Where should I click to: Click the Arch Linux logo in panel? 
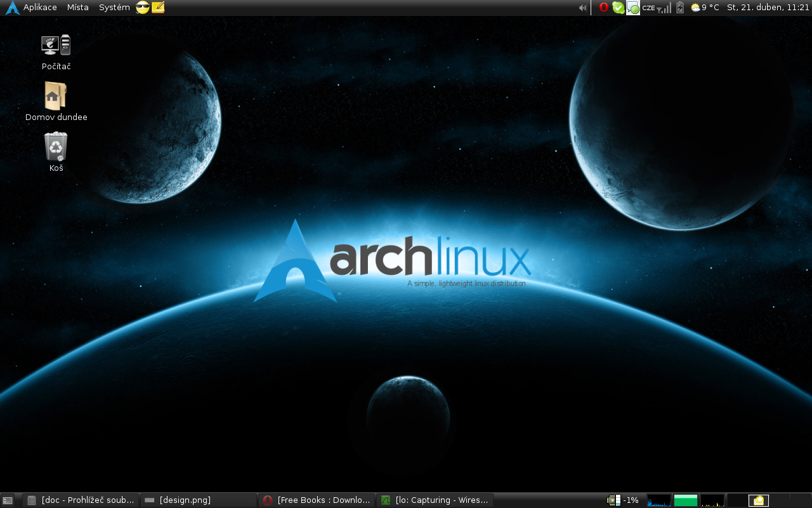pyautogui.click(x=12, y=8)
